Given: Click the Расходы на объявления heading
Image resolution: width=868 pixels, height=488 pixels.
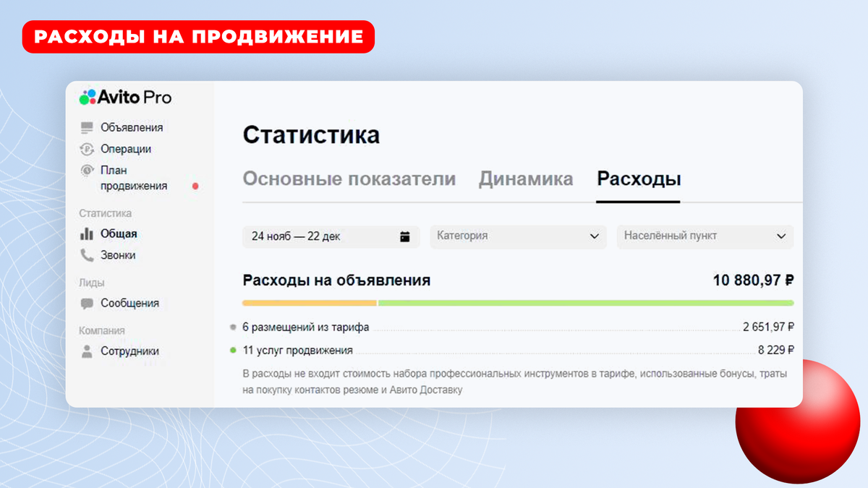Looking at the screenshot, I should point(336,281).
